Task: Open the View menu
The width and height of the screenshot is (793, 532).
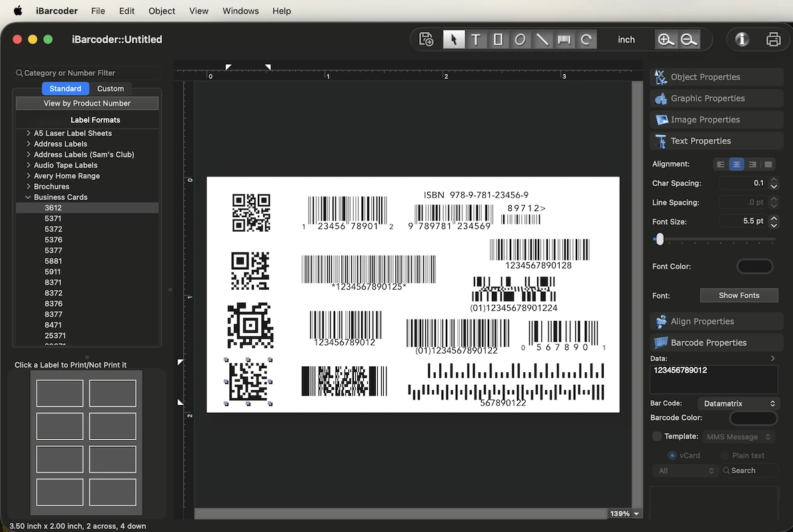Action: (x=199, y=11)
